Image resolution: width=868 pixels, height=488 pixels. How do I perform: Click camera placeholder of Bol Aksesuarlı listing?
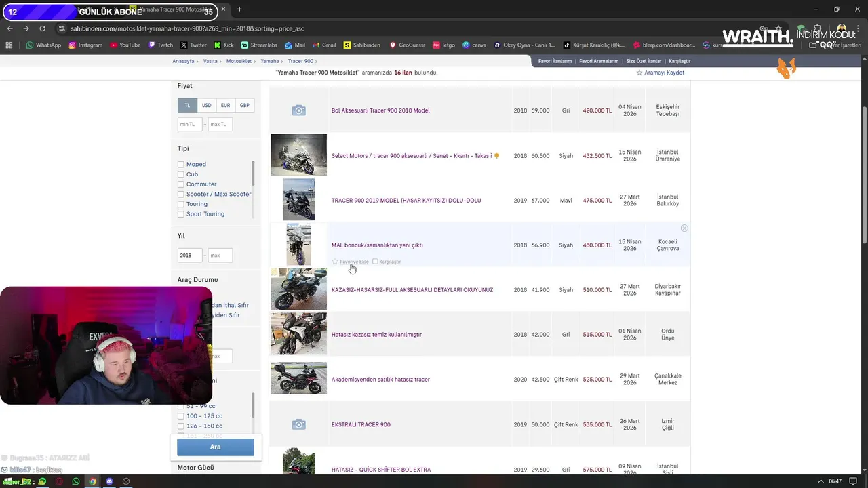pos(298,110)
